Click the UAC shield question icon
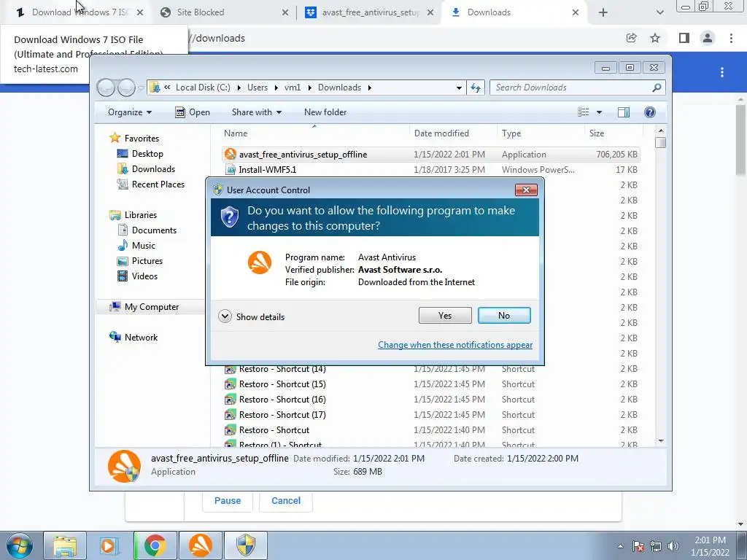The width and height of the screenshot is (747, 560). 230,217
